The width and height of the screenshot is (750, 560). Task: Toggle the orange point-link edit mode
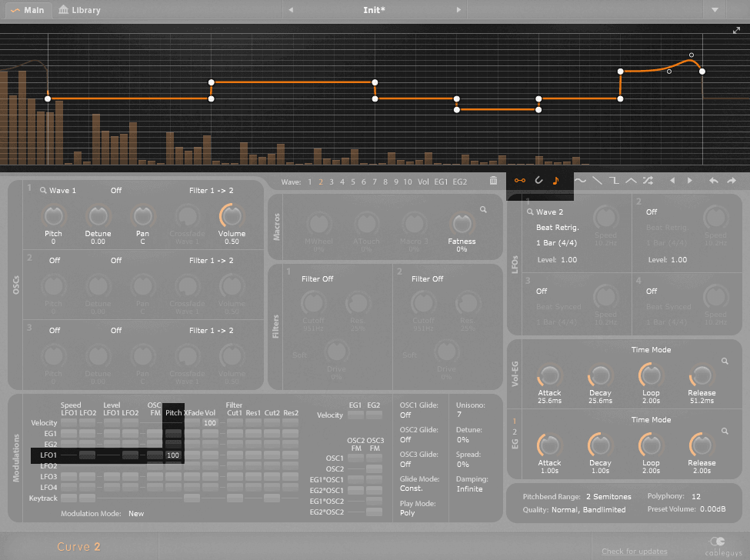pos(521,181)
